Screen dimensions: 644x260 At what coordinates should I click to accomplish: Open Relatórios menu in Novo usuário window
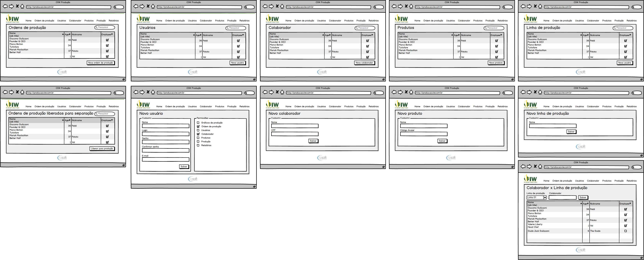[244, 107]
